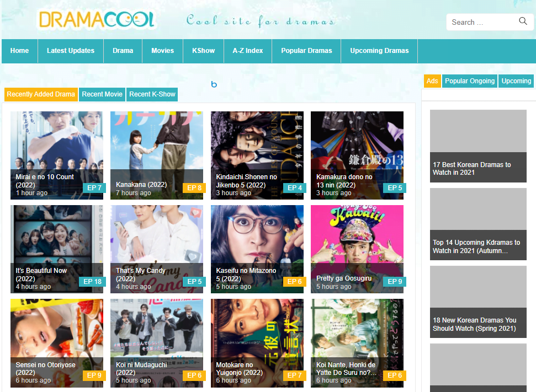Image resolution: width=536 pixels, height=392 pixels.
Task: Go to the Home menu item
Action: (19, 51)
